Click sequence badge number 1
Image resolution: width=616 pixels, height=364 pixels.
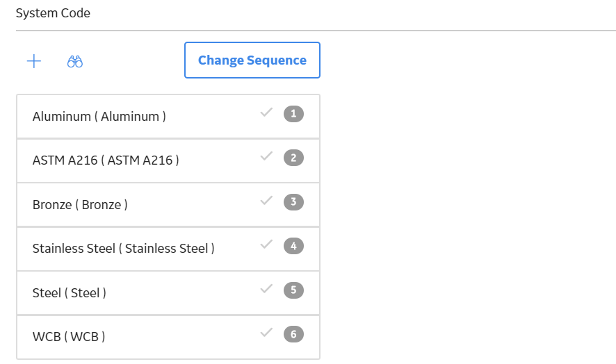[294, 114]
